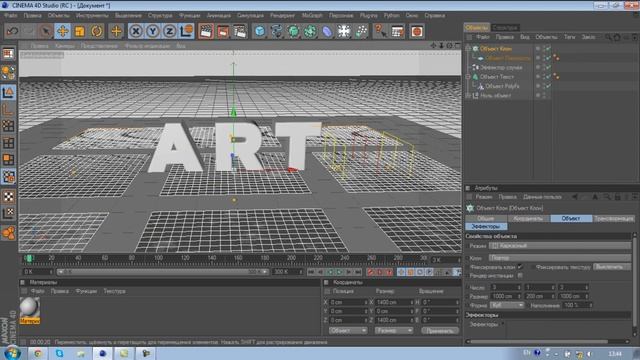640x360 pixels.
Task: Open the Plugins menu
Action: pyautogui.click(x=369, y=16)
